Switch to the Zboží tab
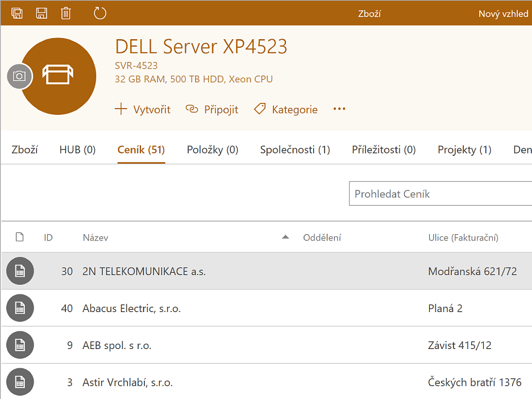Screen dimensions: 532x399 (25, 149)
